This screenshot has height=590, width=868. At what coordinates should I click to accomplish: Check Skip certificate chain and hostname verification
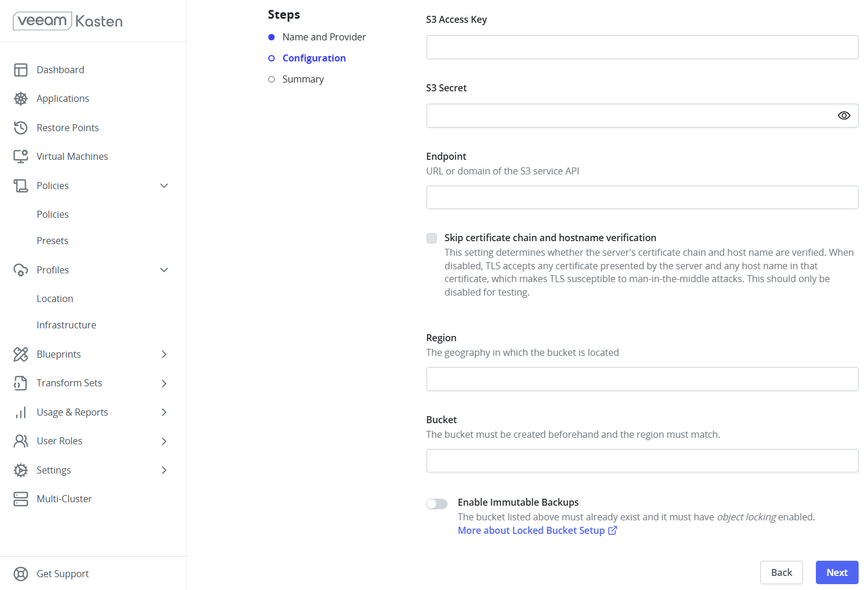[x=432, y=238]
